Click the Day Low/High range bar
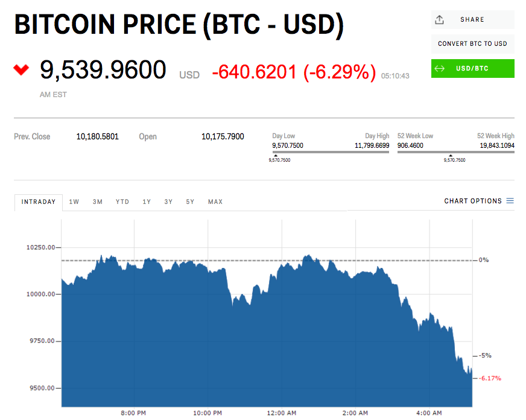 [x=331, y=151]
